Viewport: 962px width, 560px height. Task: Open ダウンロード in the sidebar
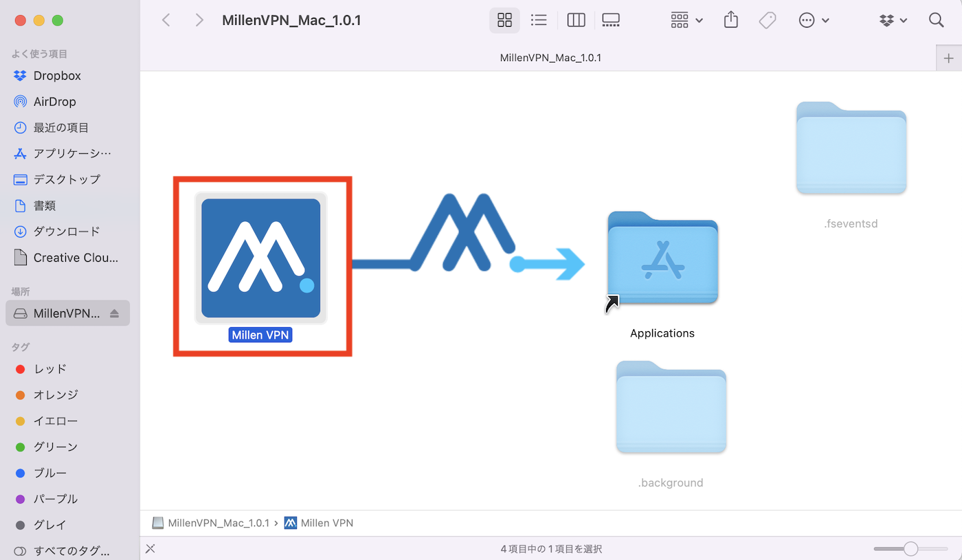coord(67,232)
